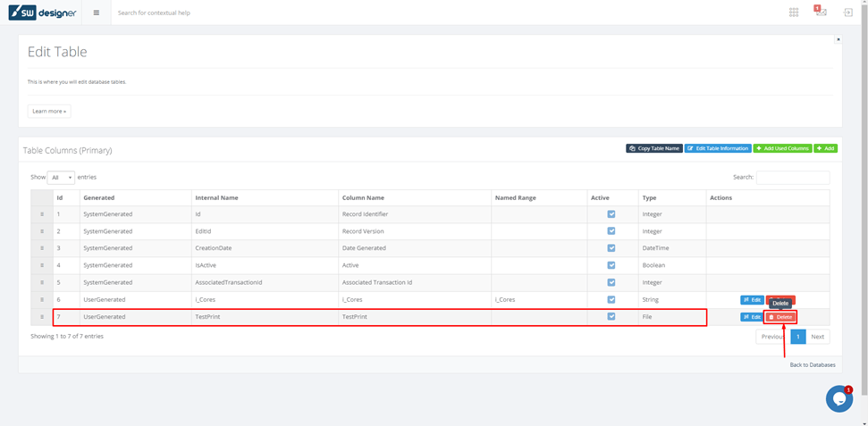
Task: Click the SW Designer logo
Action: click(42, 13)
